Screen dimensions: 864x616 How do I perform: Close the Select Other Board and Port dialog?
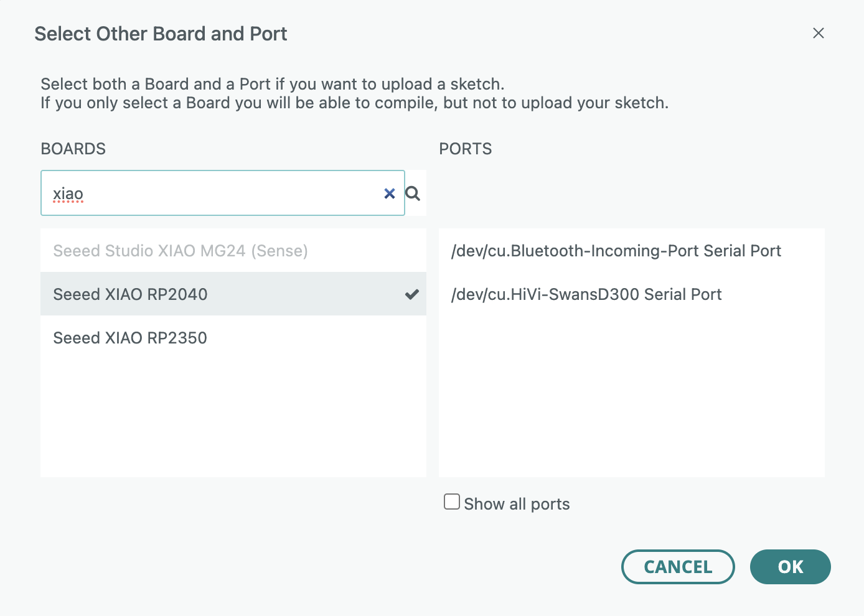[819, 33]
